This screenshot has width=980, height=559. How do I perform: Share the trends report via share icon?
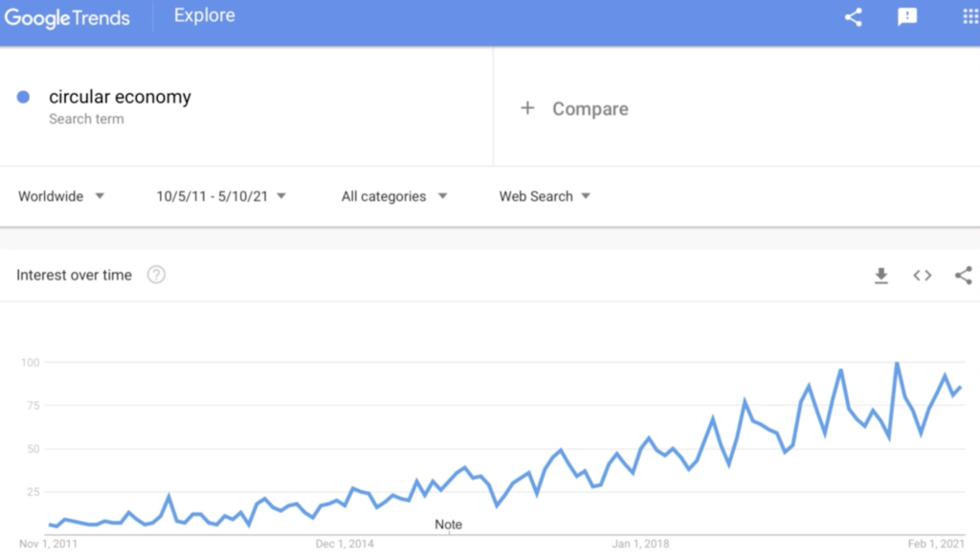tap(853, 16)
